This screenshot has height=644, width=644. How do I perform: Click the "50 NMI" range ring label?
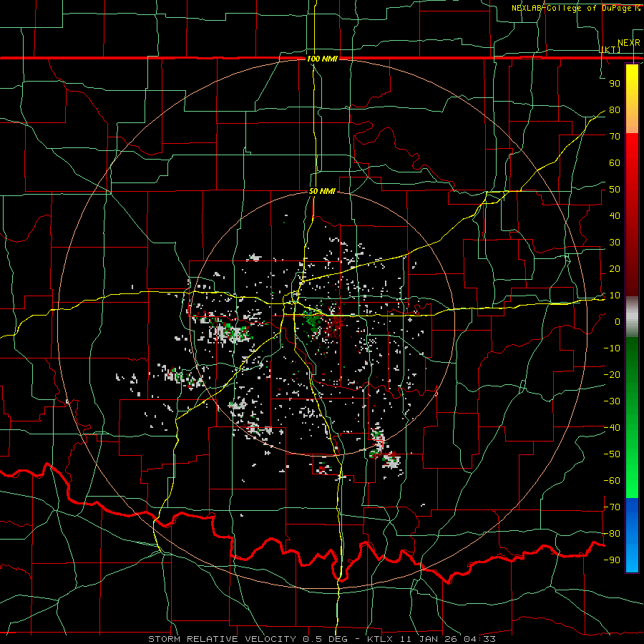pyautogui.click(x=322, y=191)
